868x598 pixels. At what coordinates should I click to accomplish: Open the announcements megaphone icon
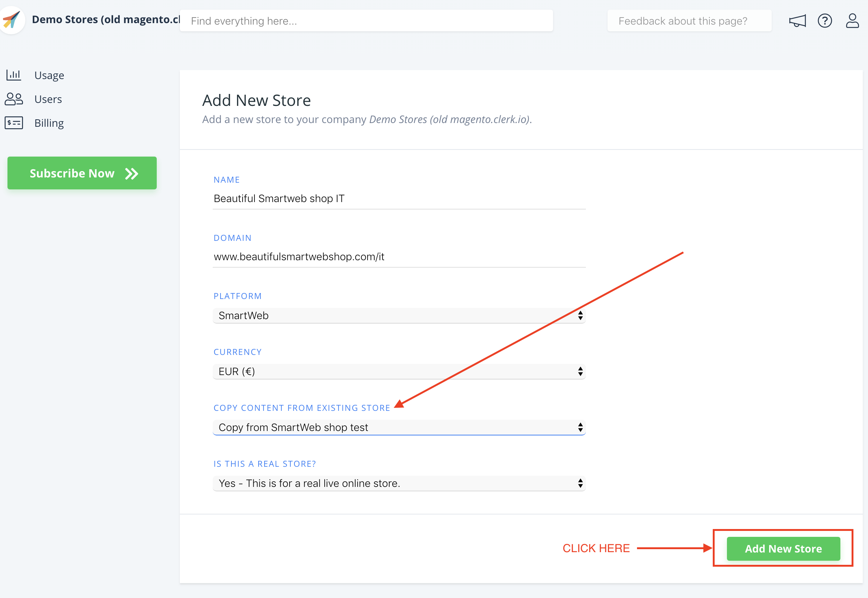[797, 21]
